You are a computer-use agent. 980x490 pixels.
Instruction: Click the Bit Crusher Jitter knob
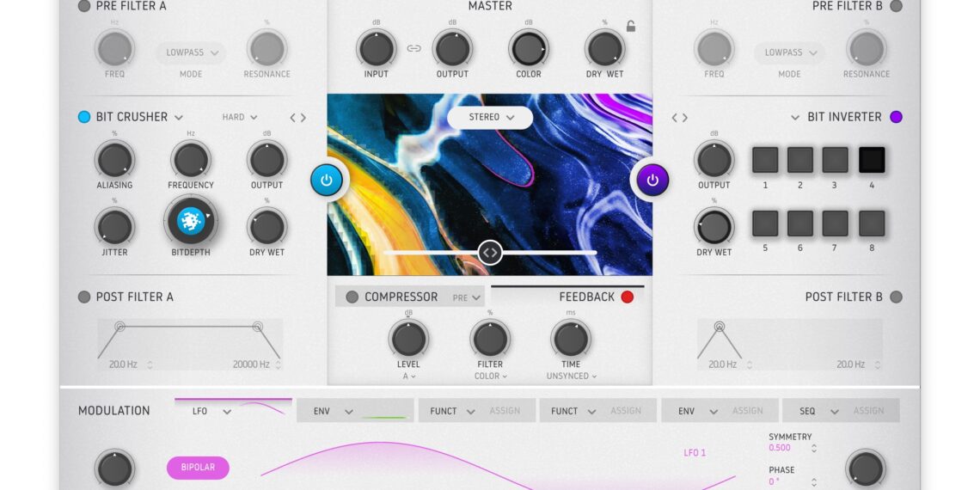click(115, 226)
